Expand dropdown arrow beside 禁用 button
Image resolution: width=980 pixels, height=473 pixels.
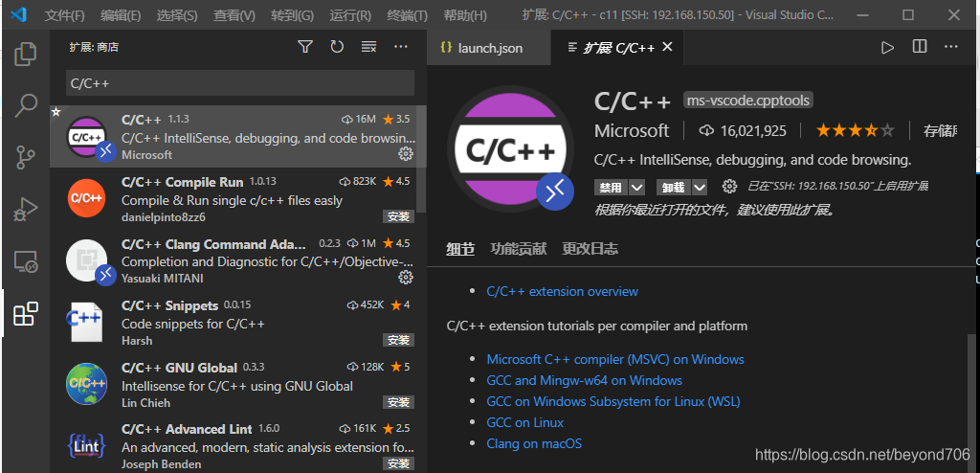coord(636,187)
